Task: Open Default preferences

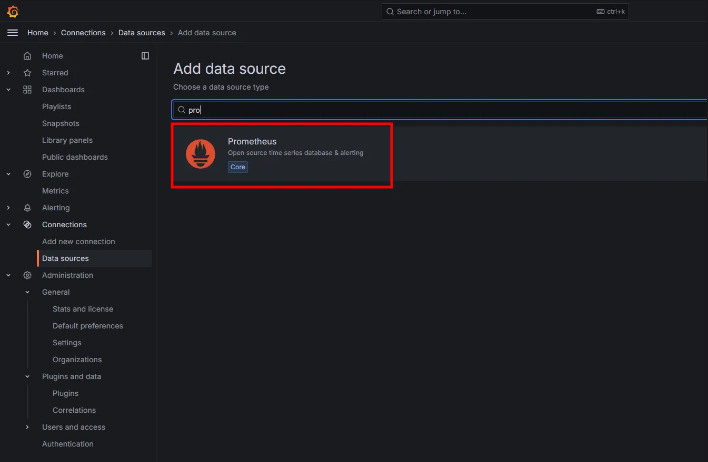Action: click(x=88, y=326)
